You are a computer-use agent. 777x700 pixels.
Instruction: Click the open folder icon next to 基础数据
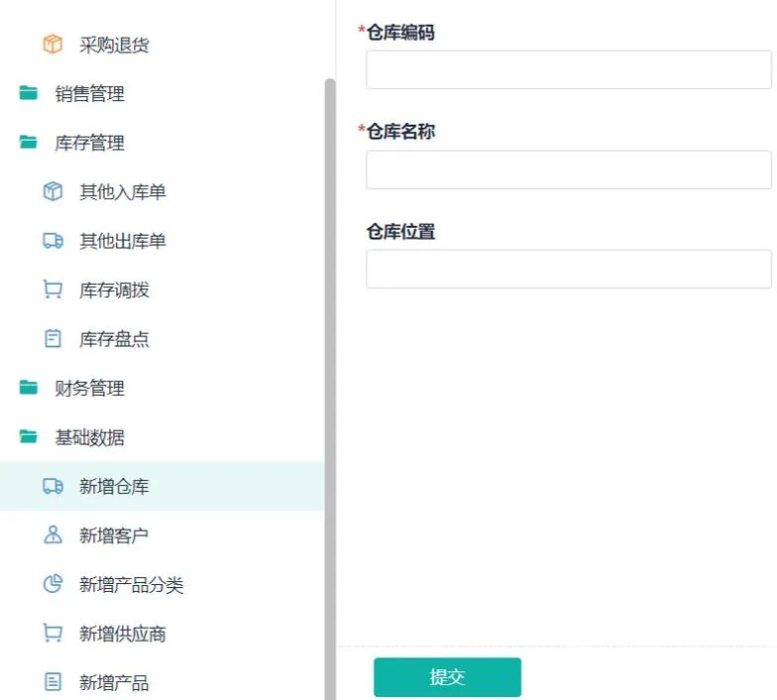28,436
